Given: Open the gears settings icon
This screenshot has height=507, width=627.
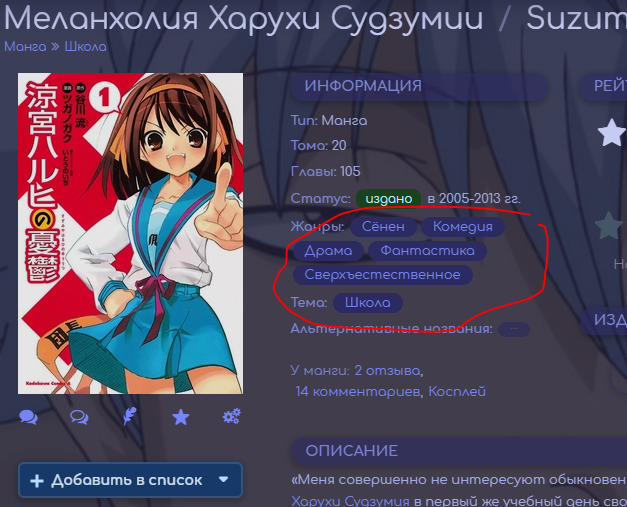Looking at the screenshot, I should coord(231,417).
